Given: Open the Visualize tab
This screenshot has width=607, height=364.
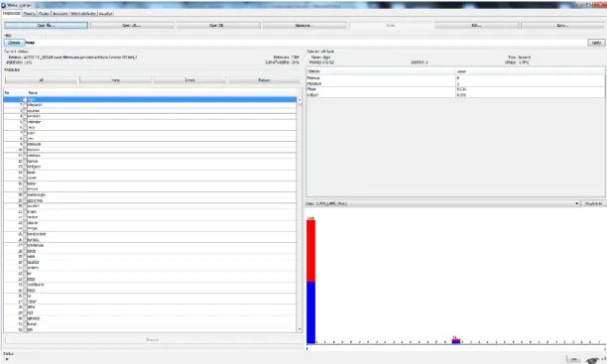Looking at the screenshot, I should (105, 13).
